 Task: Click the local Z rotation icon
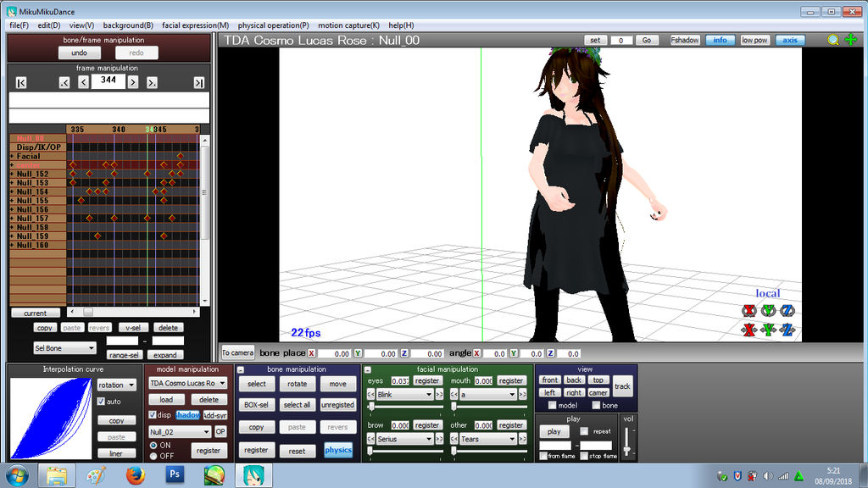point(787,310)
